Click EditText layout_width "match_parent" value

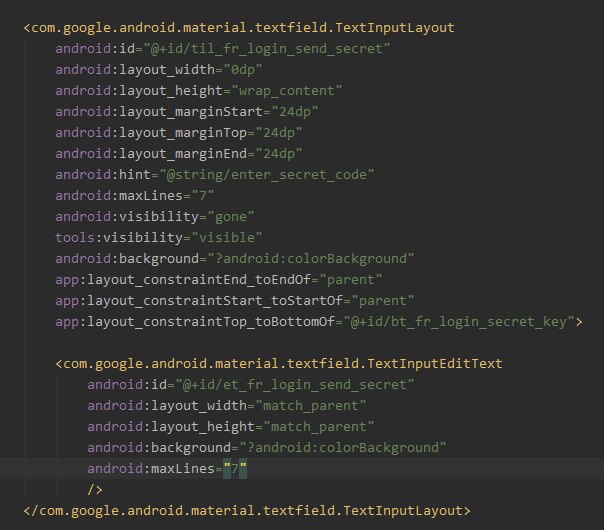[310, 406]
